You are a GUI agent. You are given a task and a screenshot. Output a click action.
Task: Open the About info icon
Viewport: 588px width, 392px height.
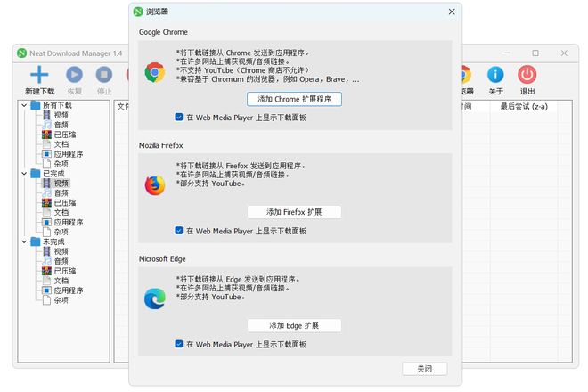click(x=495, y=75)
